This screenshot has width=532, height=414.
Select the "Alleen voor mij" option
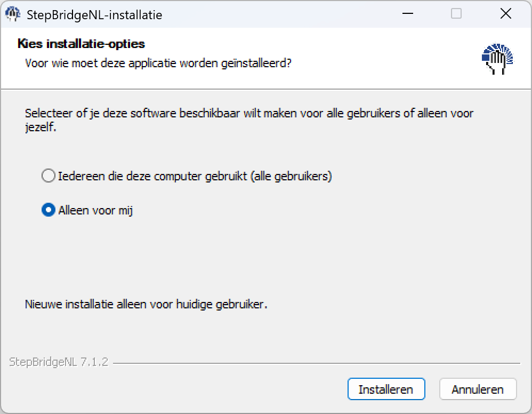coord(49,210)
